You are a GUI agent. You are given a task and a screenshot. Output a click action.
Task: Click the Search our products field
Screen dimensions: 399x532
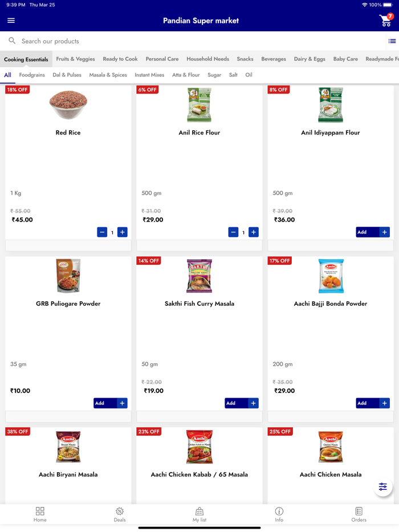tap(51, 41)
